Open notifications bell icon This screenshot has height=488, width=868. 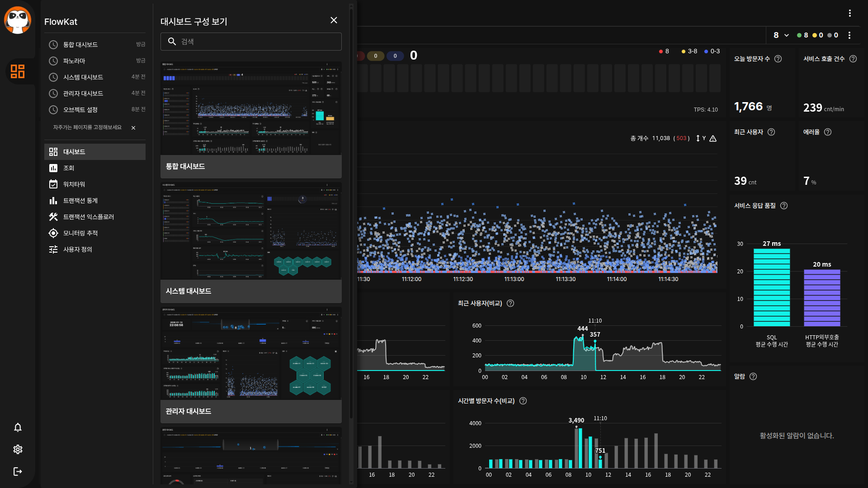point(18,427)
